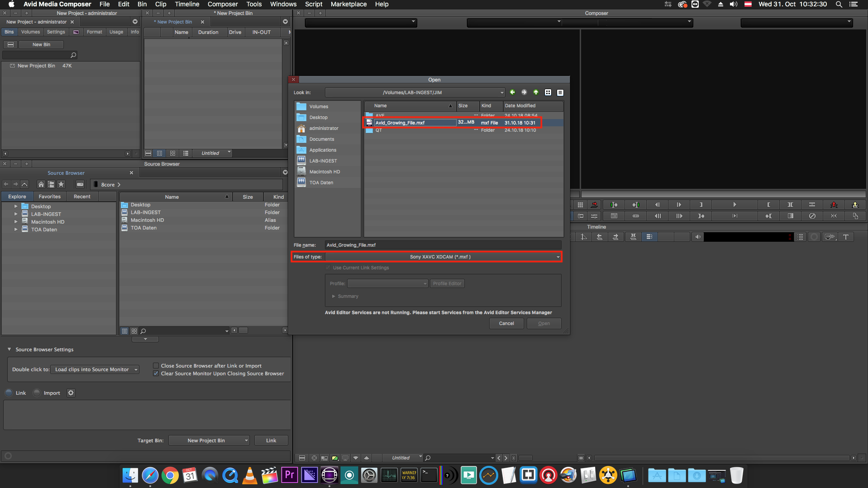This screenshot has height=488, width=868.
Task: Select Avid_Growing_File.mxf in the file list
Action: tap(464, 123)
